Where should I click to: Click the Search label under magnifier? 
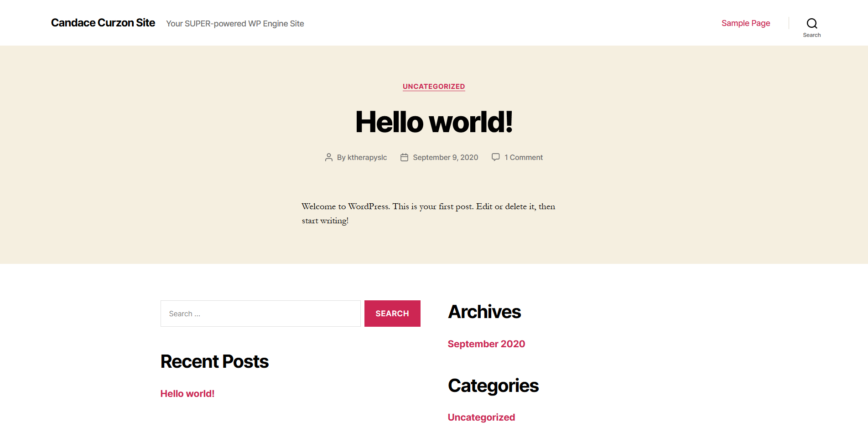(812, 35)
